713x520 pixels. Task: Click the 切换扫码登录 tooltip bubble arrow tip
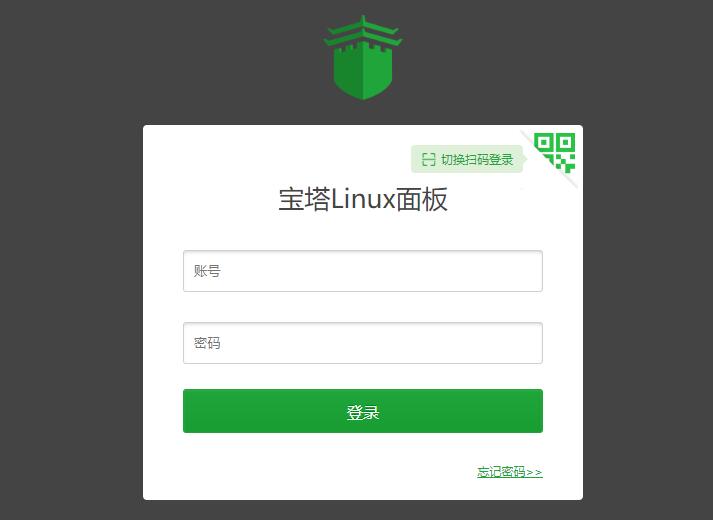[525, 159]
